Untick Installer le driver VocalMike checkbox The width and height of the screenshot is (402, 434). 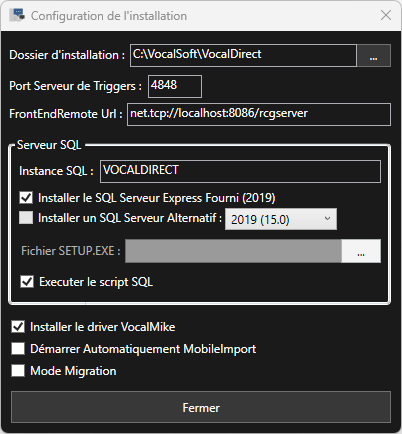(x=18, y=327)
